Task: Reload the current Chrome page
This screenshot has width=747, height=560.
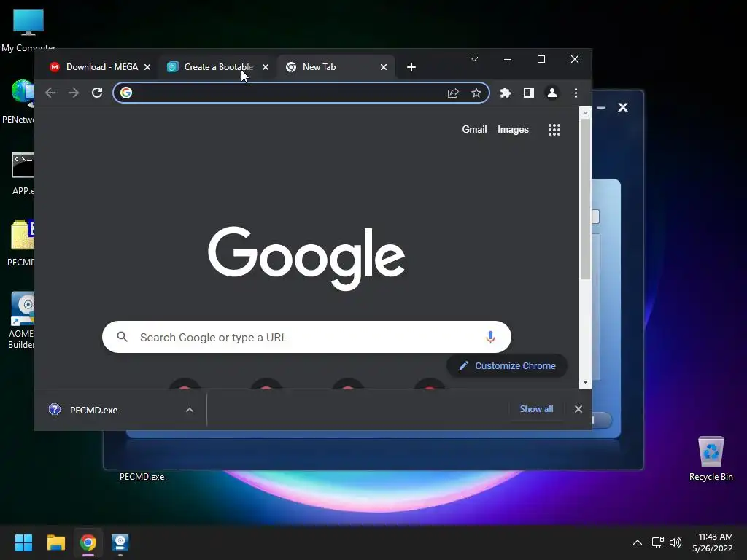Action: point(97,93)
